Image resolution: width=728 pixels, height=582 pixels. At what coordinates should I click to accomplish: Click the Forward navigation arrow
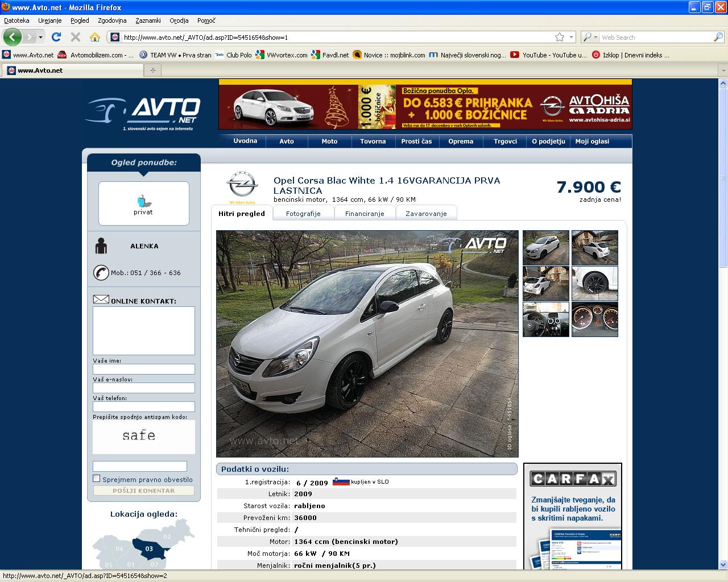click(29, 37)
